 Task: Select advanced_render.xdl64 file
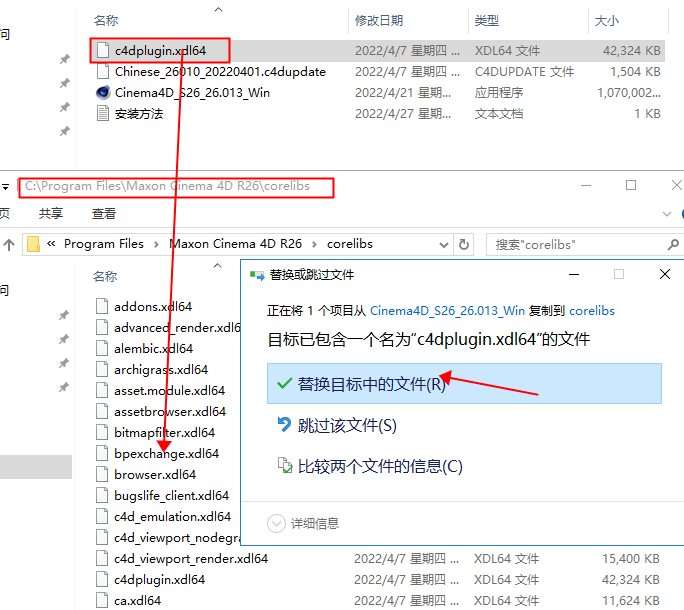point(177,328)
